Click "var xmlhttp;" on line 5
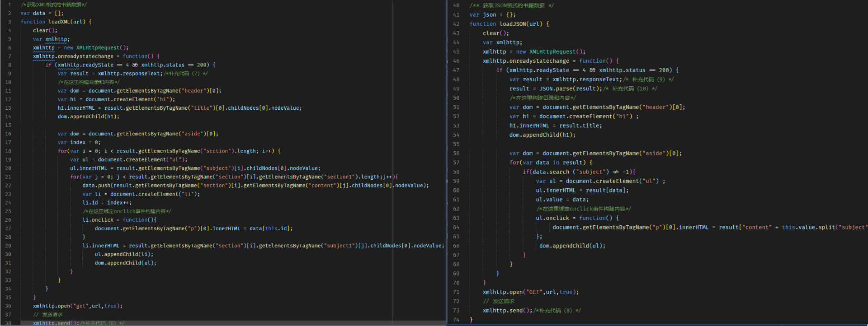This screenshot has height=326, width=868. tap(52, 39)
